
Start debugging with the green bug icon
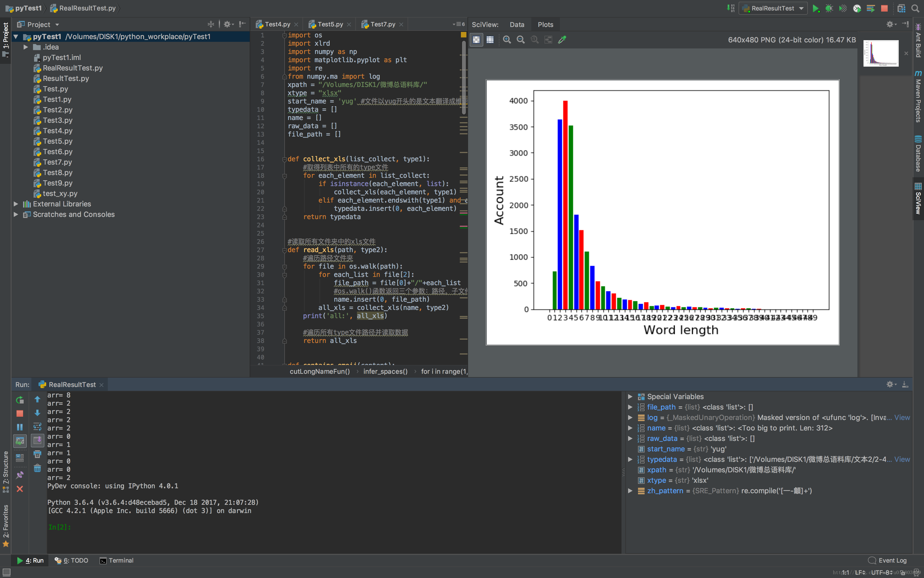click(x=829, y=9)
